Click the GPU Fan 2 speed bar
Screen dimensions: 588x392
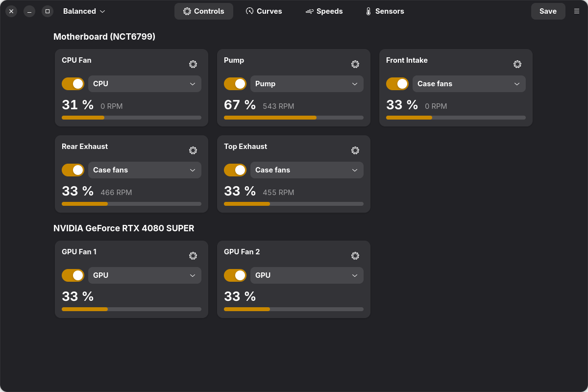coord(294,309)
